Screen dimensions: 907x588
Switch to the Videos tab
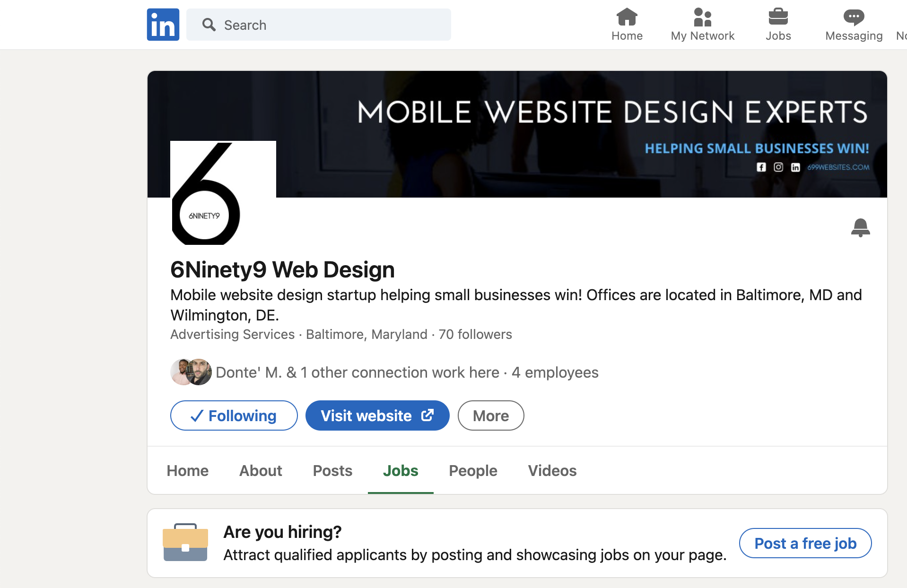[x=552, y=470]
